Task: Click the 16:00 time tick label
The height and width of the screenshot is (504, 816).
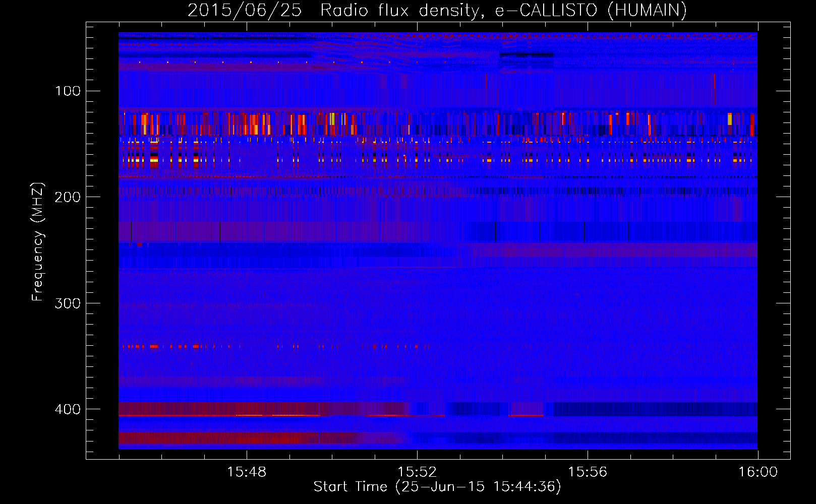Action: pyautogui.click(x=758, y=472)
